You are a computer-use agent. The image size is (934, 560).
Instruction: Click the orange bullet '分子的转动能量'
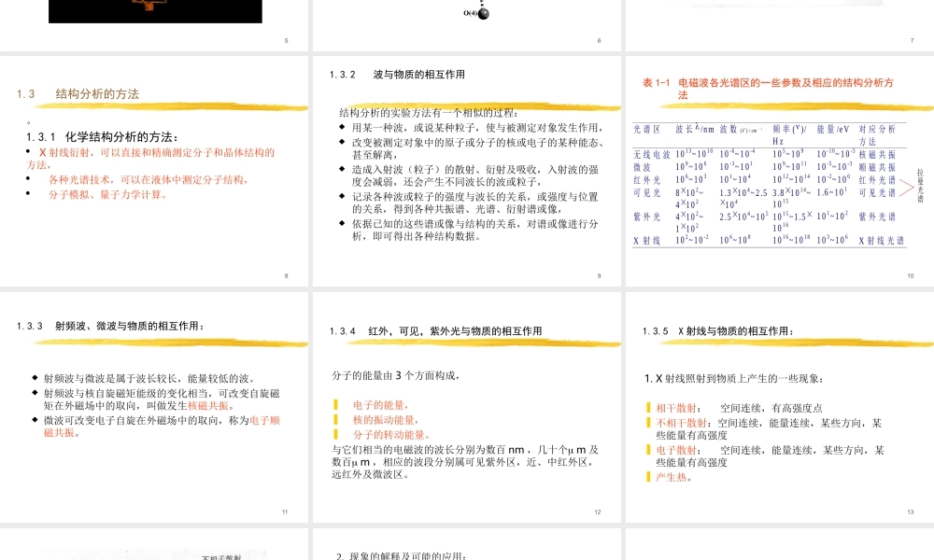390,435
